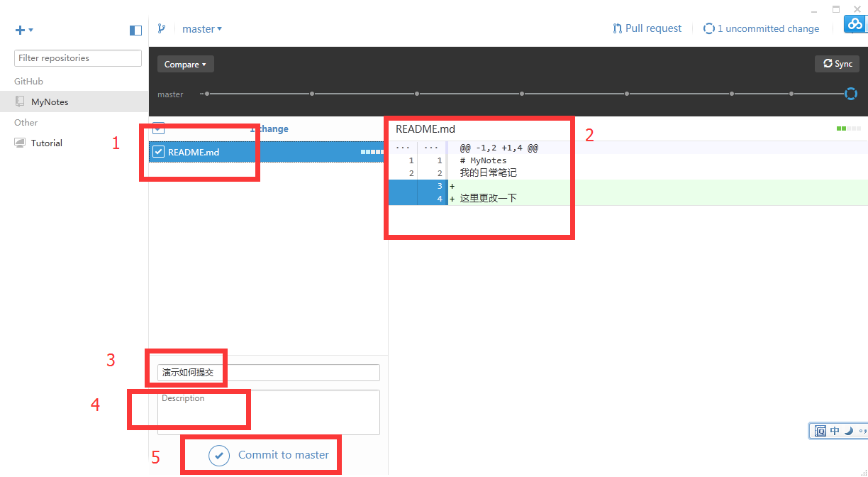Toggle diff line 4 gutter selection
Screen dimensions: 868x477
[417, 199]
